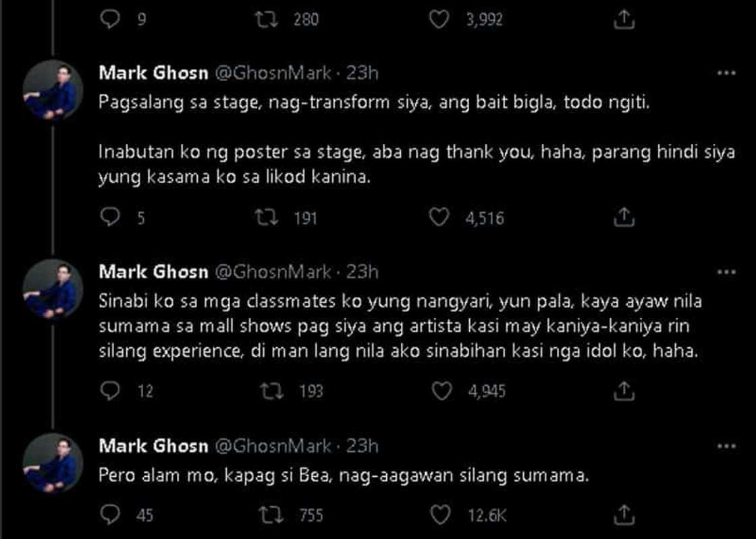This screenshot has height=539, width=756.
Task: Like the tweet with 4,516 likes
Action: pyautogui.click(x=439, y=217)
